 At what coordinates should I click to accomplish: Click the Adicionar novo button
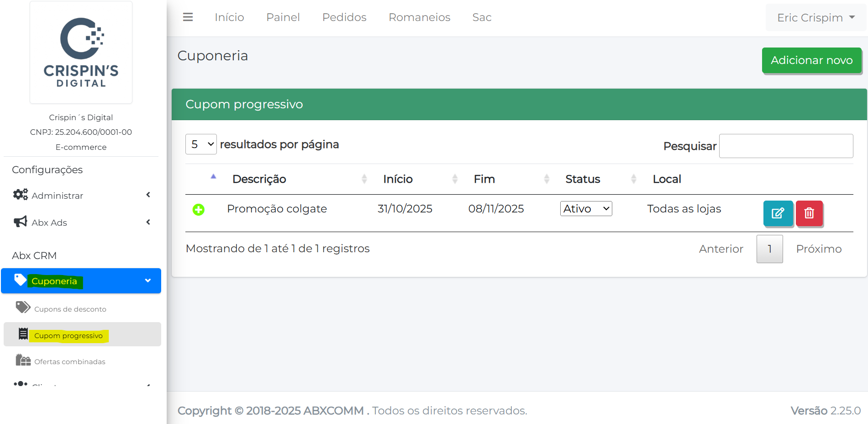811,60
